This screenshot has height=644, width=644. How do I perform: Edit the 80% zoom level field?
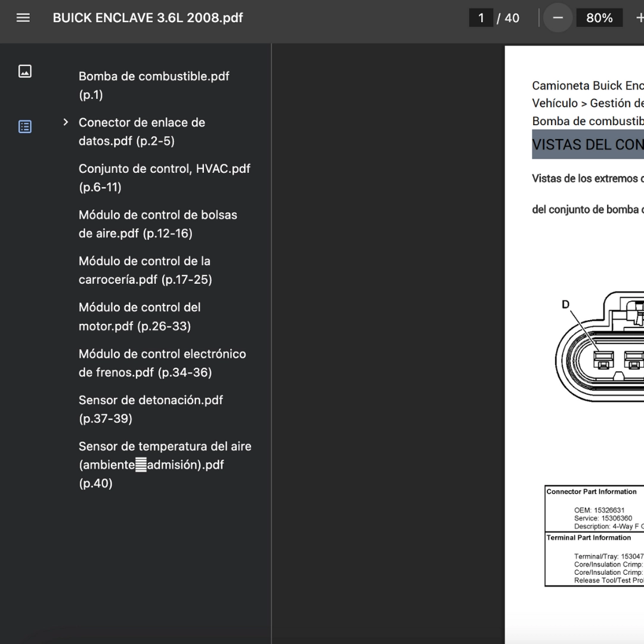599,18
